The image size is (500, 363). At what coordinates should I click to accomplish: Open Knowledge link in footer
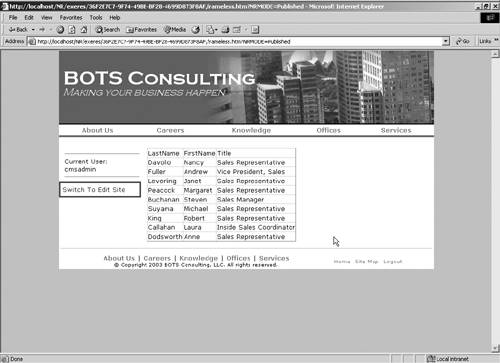[x=199, y=258]
